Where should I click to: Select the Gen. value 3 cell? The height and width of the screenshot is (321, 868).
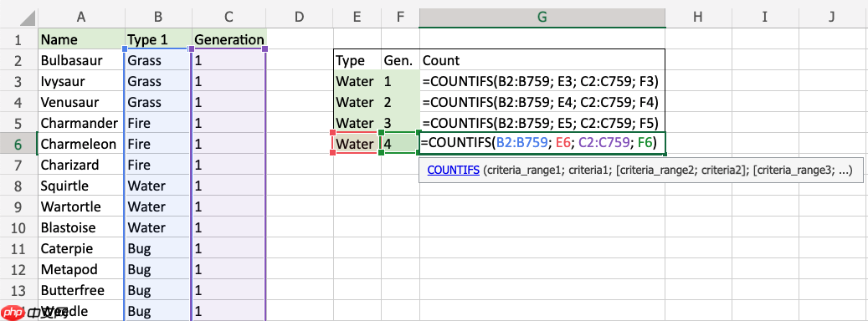click(399, 123)
